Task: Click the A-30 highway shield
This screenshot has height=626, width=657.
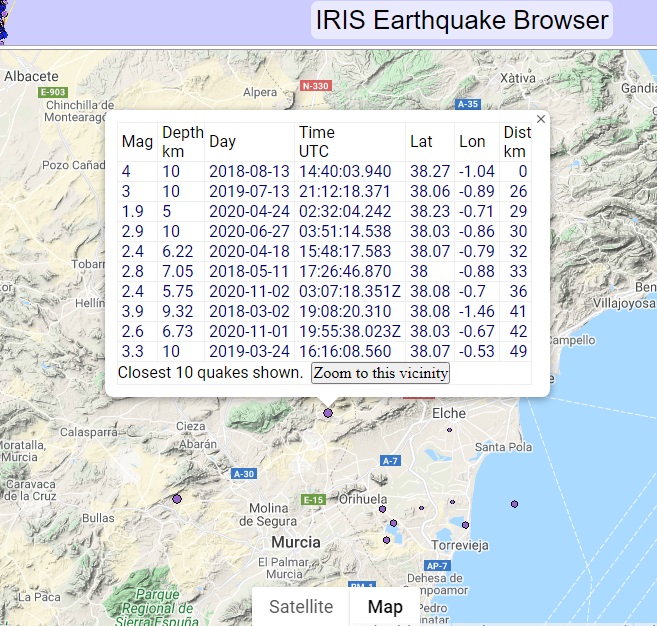Action: tap(244, 474)
